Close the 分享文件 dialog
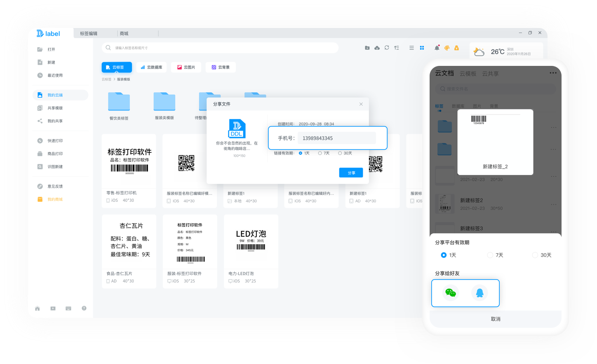597x364 pixels. point(361,104)
